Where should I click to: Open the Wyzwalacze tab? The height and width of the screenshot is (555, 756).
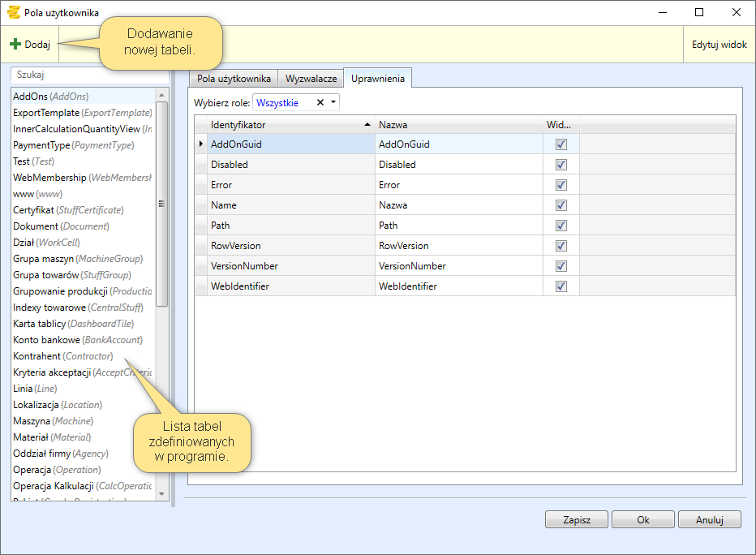click(x=311, y=79)
